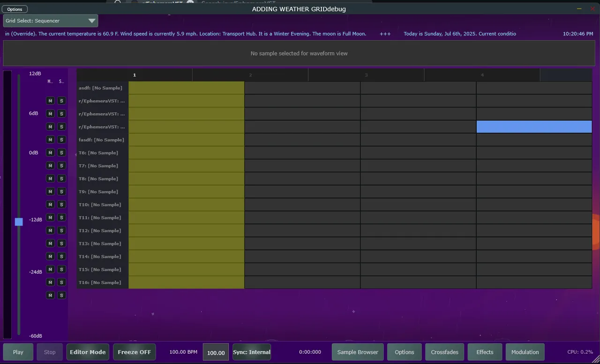The height and width of the screenshot is (364, 600).
Task: Mute the asdf track
Action: (50, 100)
